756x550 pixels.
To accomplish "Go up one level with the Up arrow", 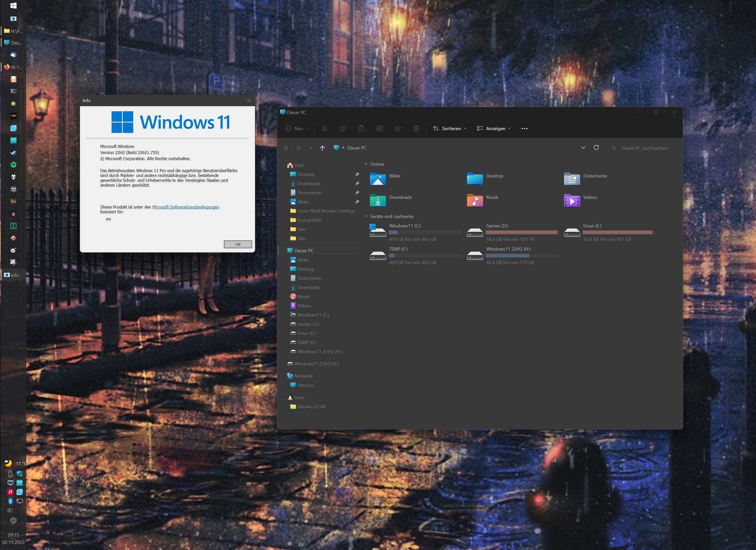I will (322, 148).
